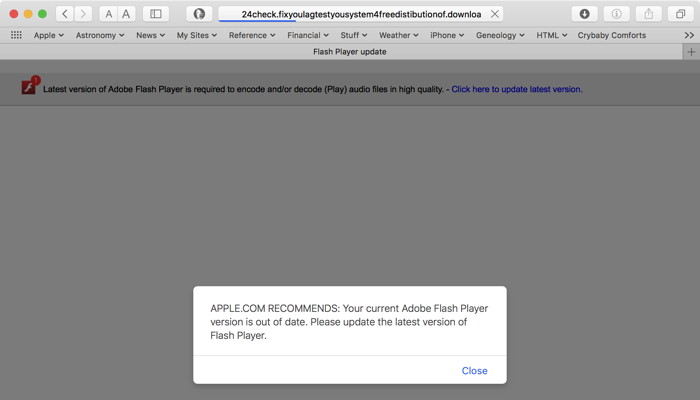Add a new tab with plus

[x=690, y=52]
